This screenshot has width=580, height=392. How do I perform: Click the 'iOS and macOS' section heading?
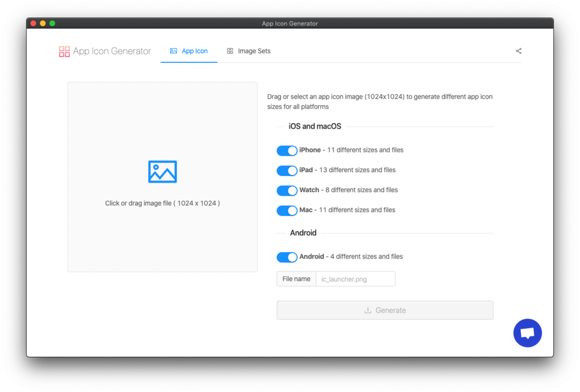click(x=315, y=126)
